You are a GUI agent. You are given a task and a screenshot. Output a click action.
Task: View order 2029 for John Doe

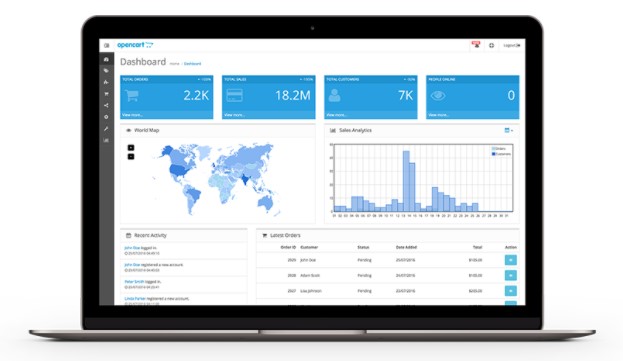click(511, 260)
